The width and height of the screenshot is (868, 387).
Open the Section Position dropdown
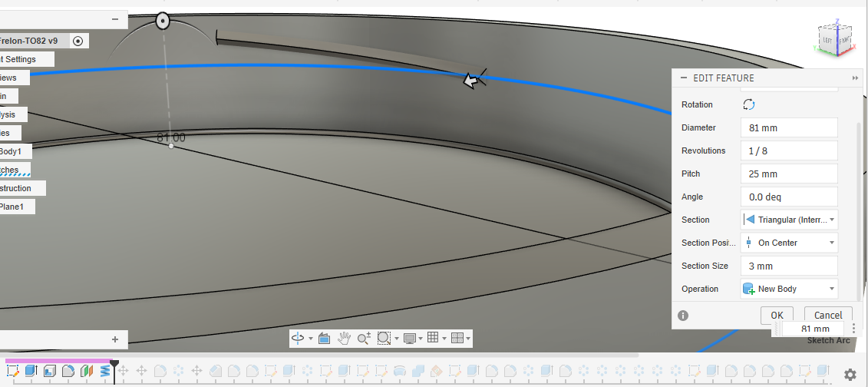789,243
